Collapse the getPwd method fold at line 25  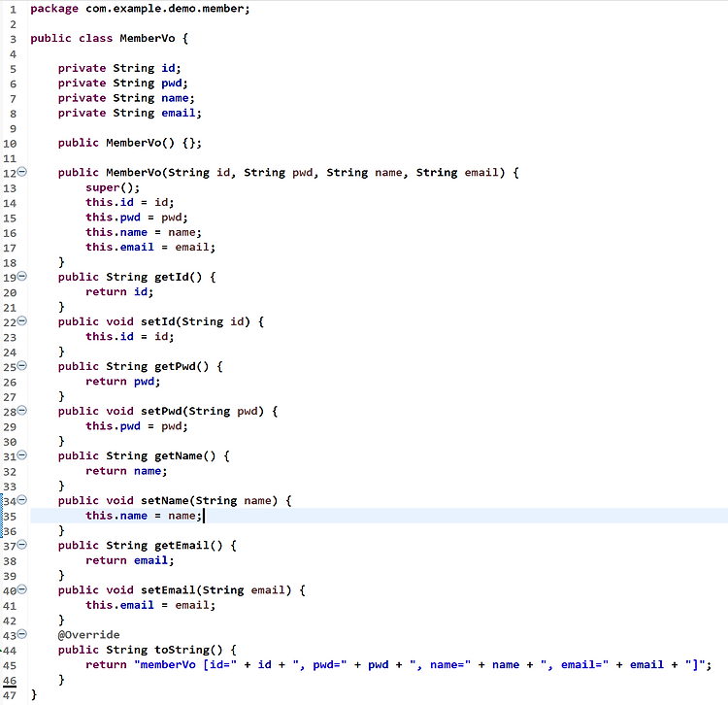pos(21,366)
